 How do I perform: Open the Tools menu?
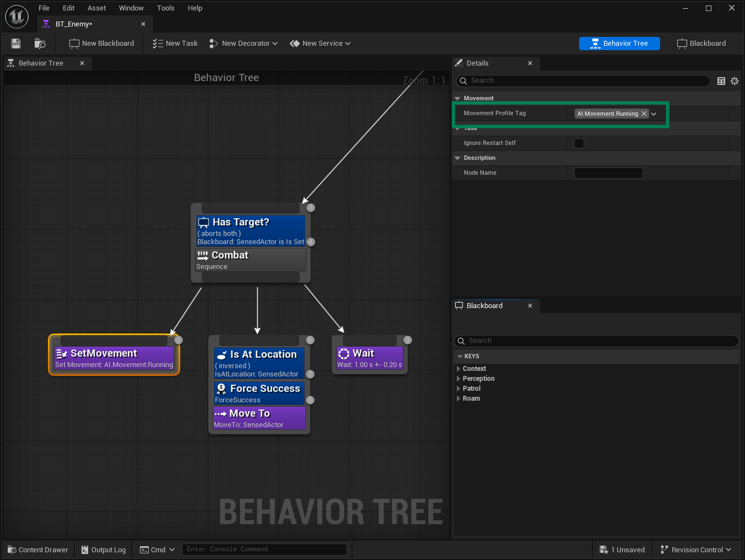coord(165,8)
